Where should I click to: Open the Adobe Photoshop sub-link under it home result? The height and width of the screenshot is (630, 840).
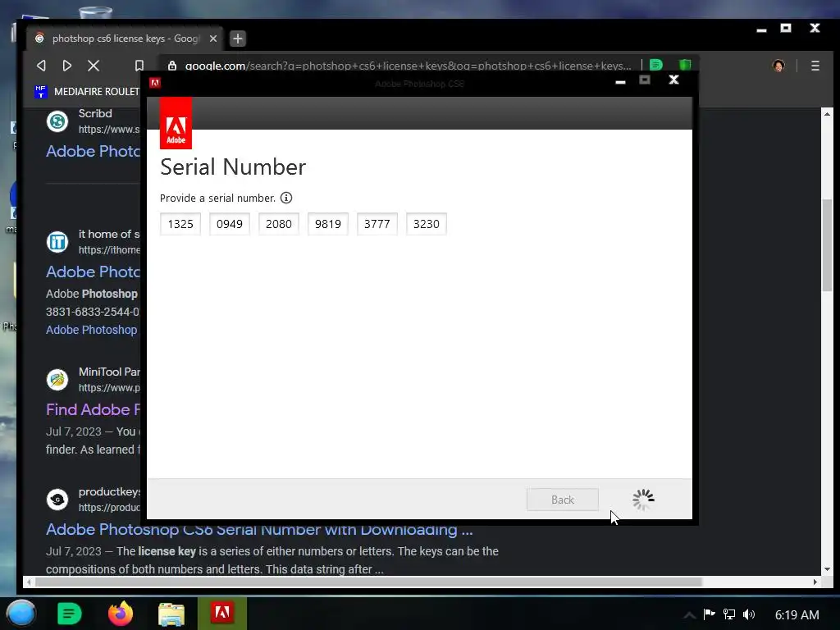(92, 330)
